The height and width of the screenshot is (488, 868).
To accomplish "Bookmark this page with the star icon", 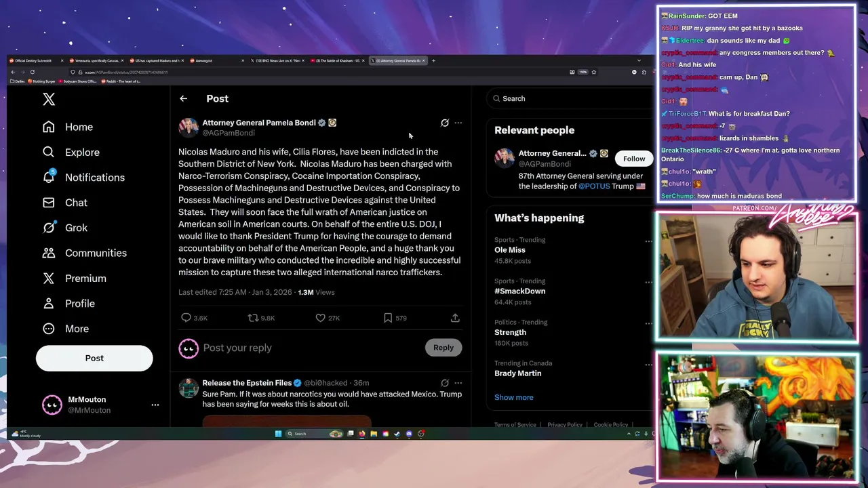I will pyautogui.click(x=594, y=72).
